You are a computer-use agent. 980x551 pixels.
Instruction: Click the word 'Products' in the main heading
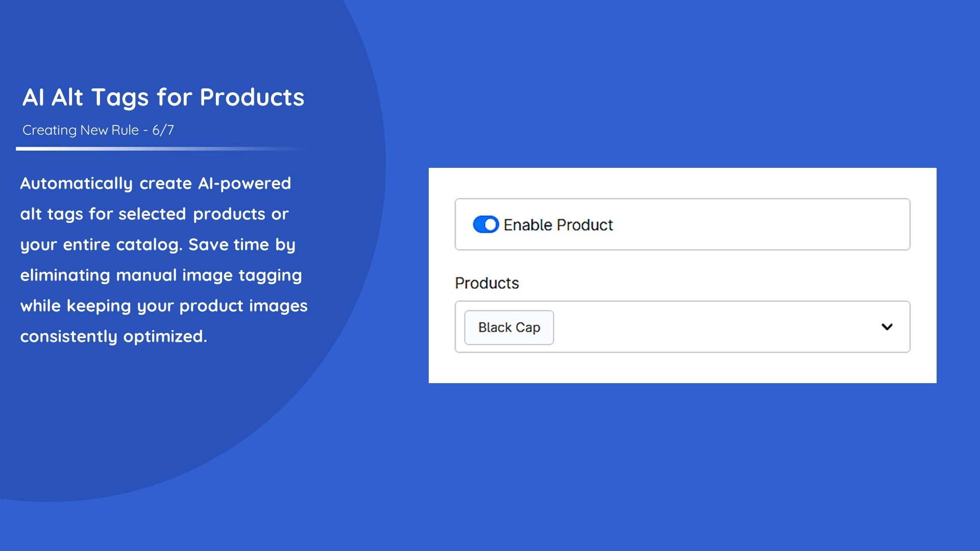coord(252,97)
